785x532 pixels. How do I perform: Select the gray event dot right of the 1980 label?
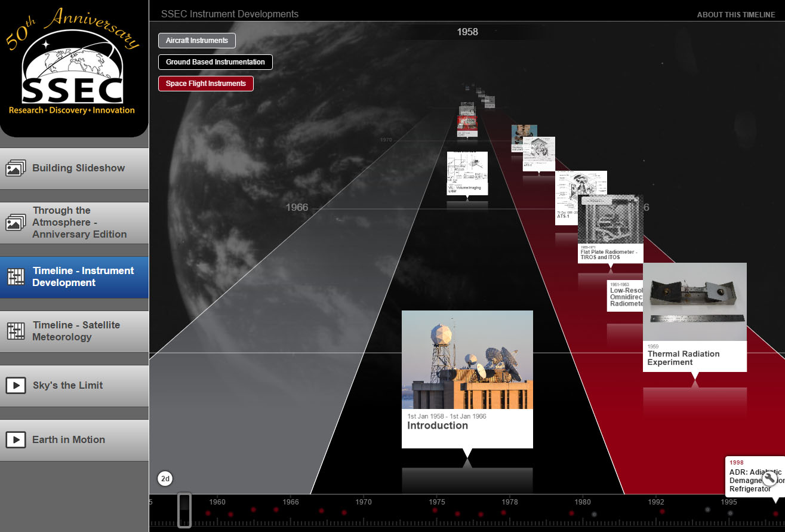594,514
